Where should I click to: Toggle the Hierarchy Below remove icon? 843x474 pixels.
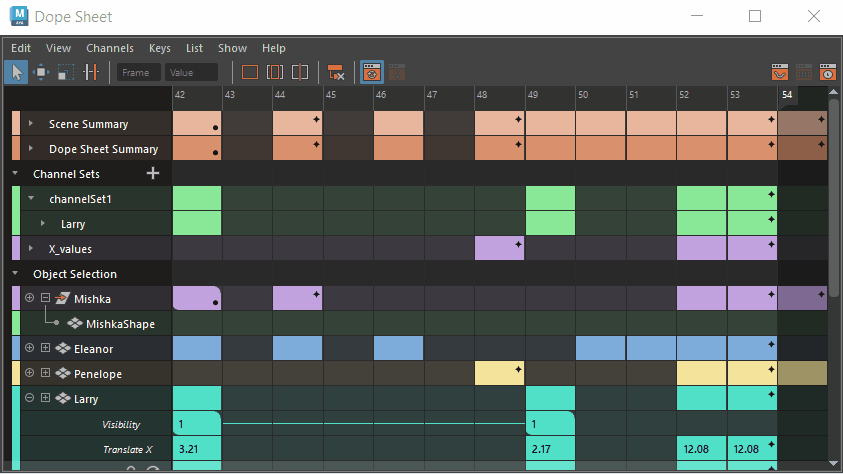point(336,72)
